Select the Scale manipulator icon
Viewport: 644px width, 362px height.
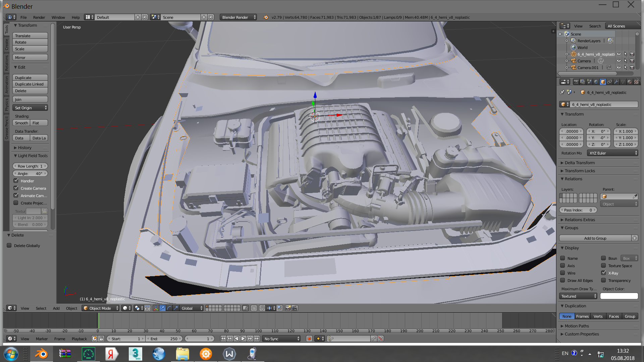176,308
